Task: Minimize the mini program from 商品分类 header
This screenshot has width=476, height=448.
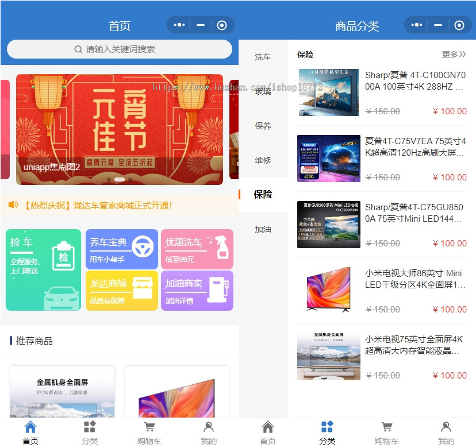Action: coord(437,25)
